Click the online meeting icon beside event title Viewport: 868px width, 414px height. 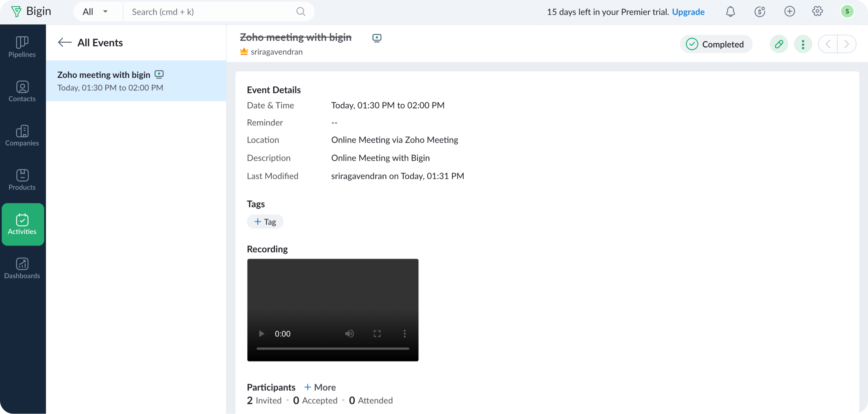point(377,38)
